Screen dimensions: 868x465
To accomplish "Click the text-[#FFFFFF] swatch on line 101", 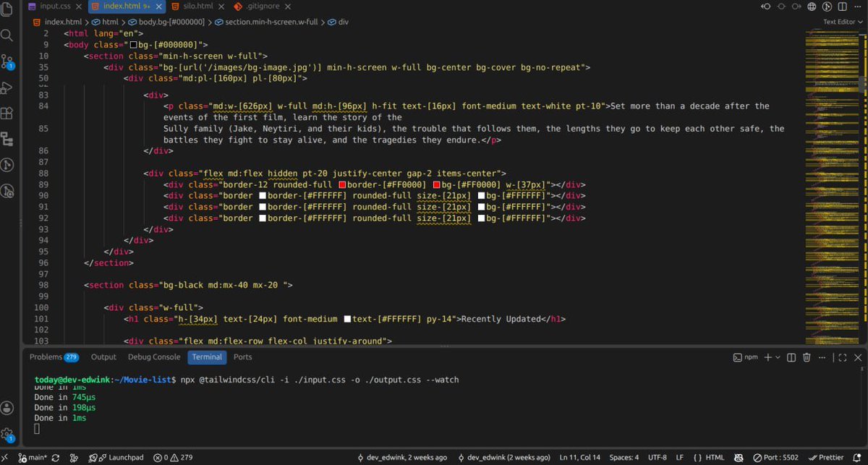I will coord(348,319).
